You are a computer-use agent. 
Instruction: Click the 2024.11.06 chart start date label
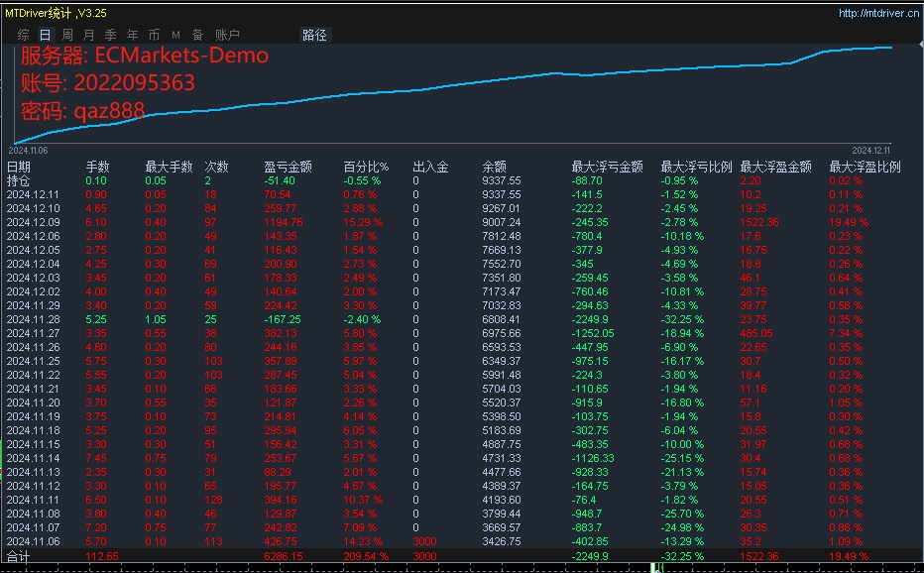tap(29, 151)
